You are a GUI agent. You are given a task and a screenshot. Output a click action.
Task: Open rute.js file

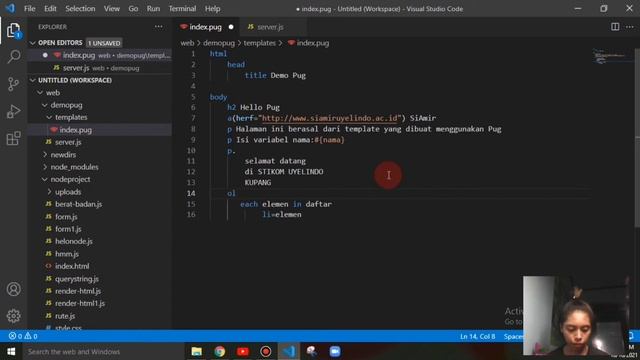click(100, 316)
